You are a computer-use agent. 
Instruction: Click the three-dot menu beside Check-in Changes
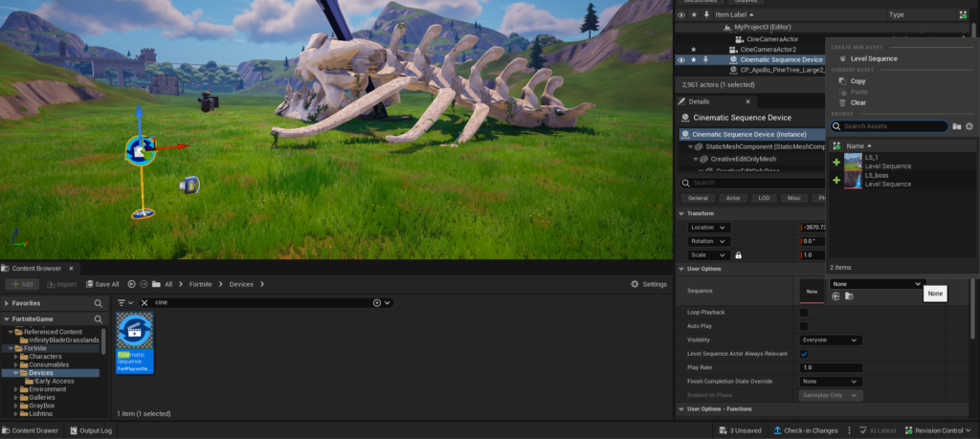click(x=850, y=430)
